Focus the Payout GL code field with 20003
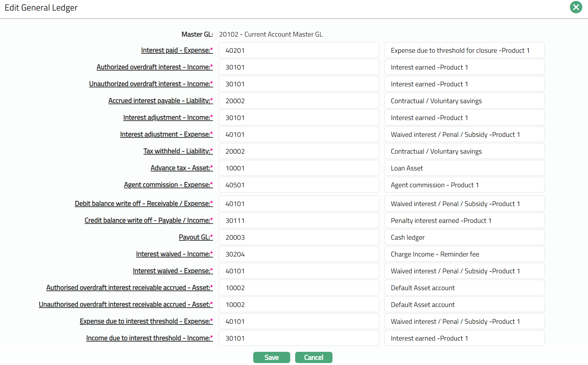The height and width of the screenshot is (365, 588). click(x=299, y=237)
